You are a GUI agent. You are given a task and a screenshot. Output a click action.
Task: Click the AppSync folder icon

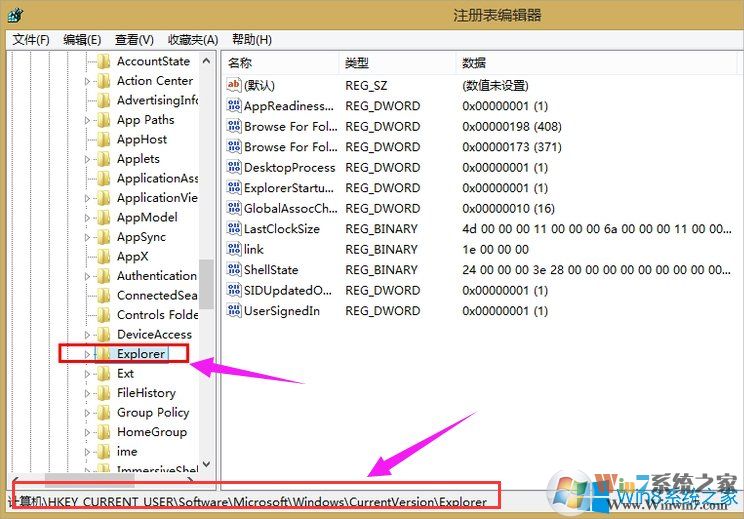(x=103, y=237)
